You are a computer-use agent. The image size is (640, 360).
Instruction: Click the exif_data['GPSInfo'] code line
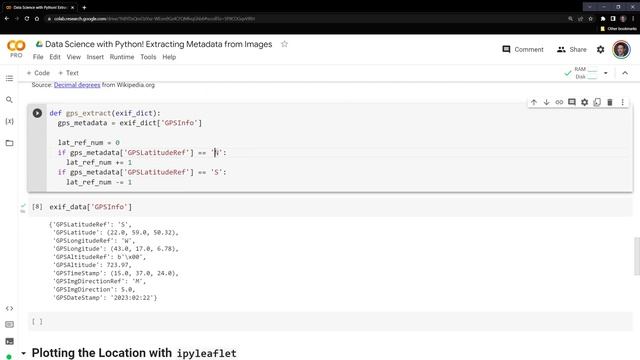pos(91,207)
